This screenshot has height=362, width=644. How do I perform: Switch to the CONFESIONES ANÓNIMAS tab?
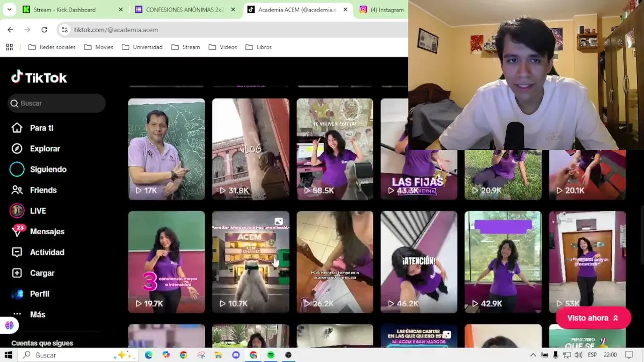click(184, 10)
